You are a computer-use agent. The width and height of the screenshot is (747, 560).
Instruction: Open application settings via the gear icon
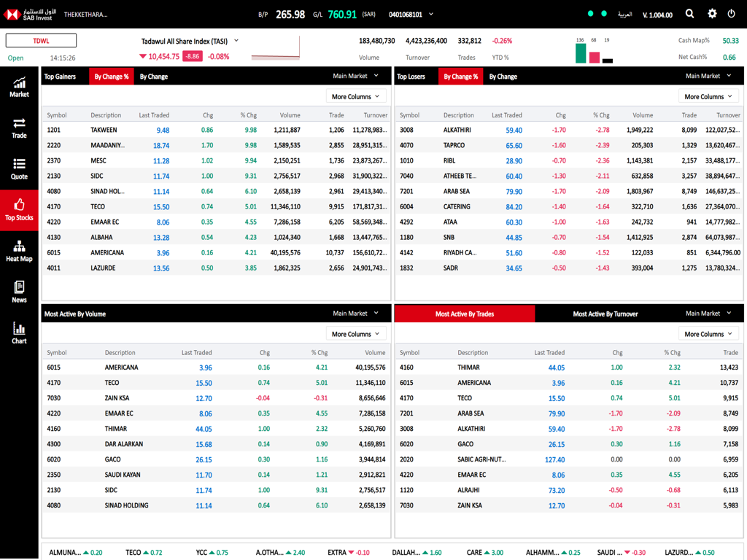coord(712,13)
